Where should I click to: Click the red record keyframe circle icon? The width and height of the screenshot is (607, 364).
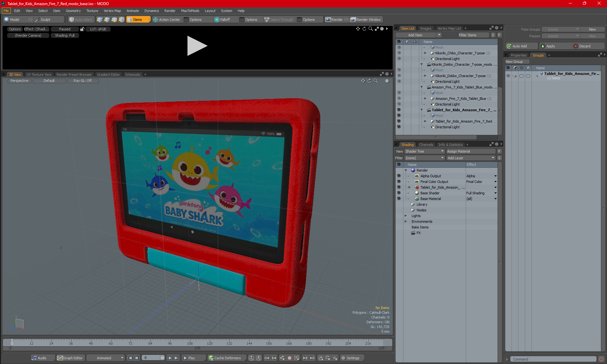pyautogui.click(x=289, y=358)
